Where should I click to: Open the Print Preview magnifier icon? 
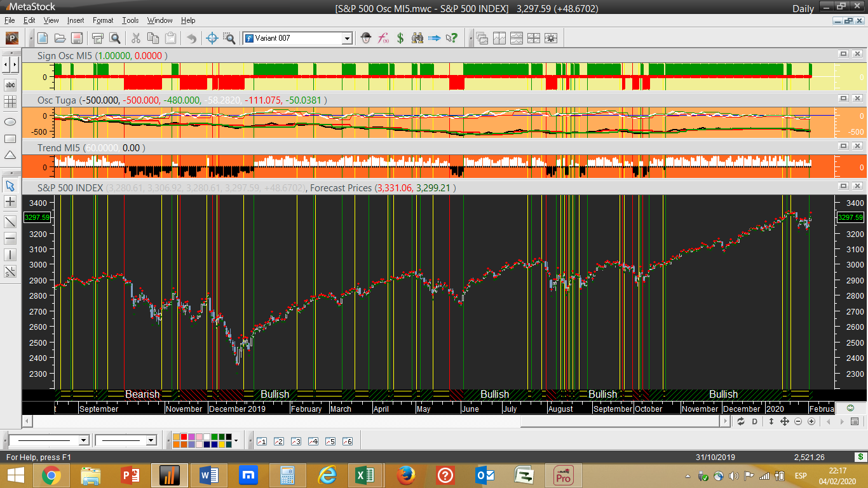tap(115, 38)
